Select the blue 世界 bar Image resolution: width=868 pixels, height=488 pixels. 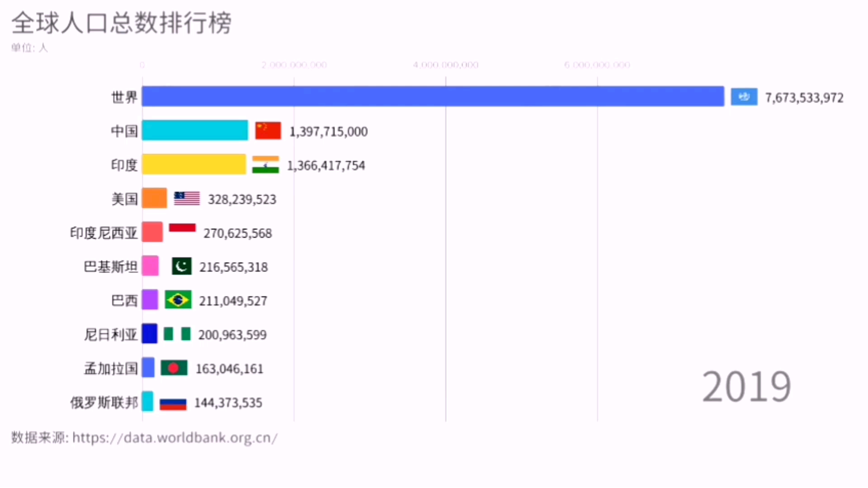(x=433, y=96)
